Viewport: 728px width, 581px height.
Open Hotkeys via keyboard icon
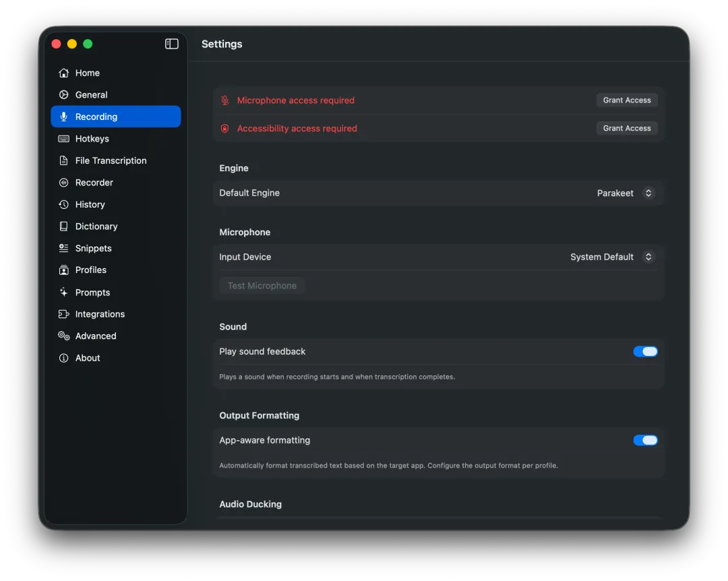[64, 139]
